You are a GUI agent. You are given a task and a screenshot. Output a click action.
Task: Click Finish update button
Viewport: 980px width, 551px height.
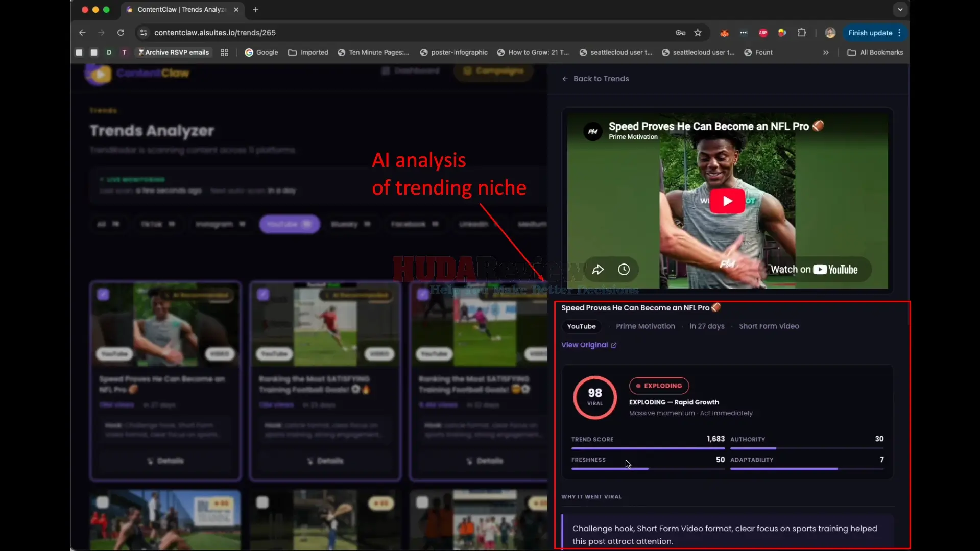[870, 33]
